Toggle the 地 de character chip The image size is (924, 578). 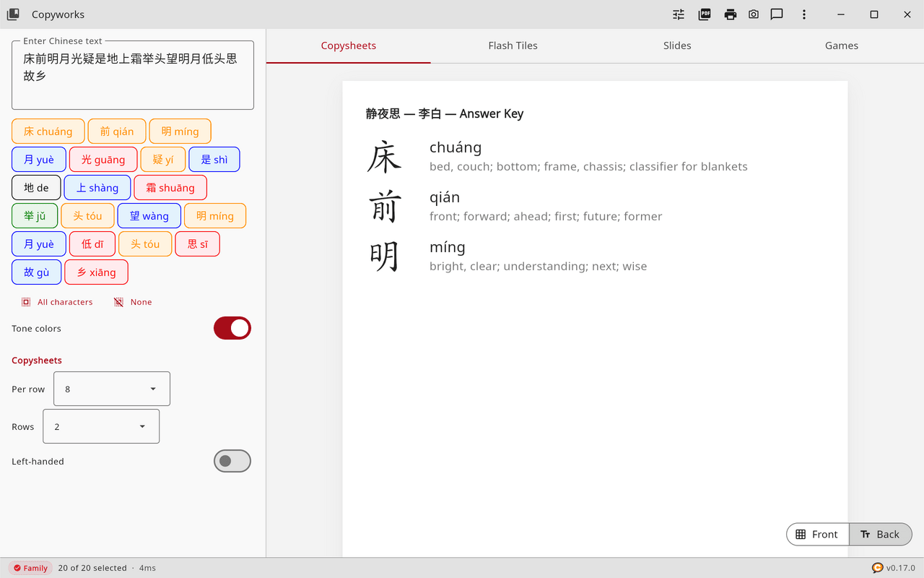(36, 188)
